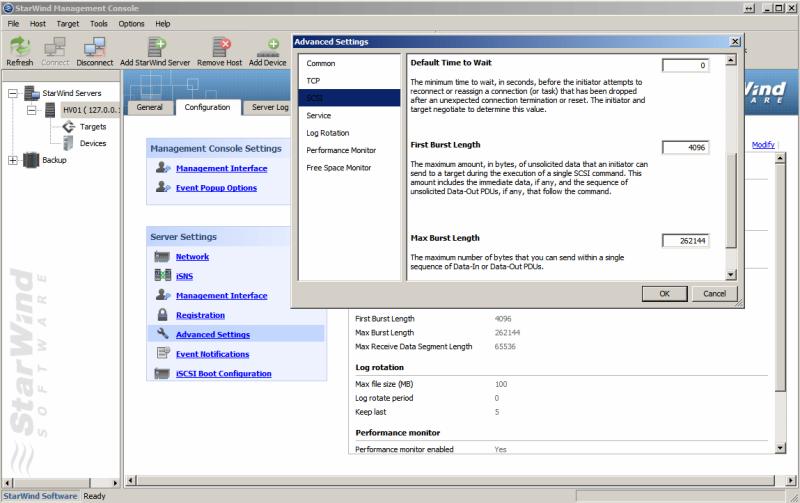Click OK in Advanced Settings dialog
The image size is (800, 503).
coord(664,293)
